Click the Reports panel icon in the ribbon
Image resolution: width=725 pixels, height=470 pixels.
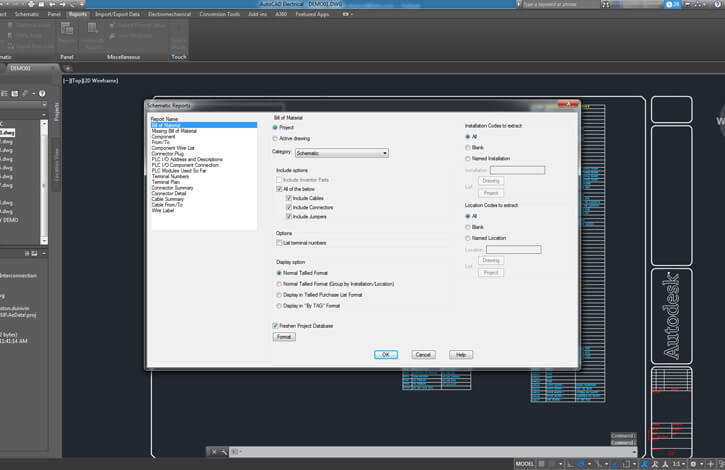[67, 30]
